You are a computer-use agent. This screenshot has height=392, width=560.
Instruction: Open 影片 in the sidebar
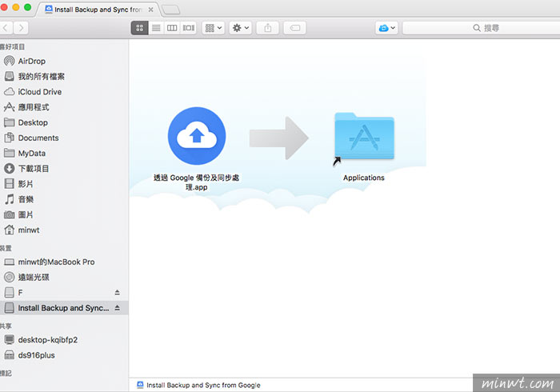[x=64, y=184]
